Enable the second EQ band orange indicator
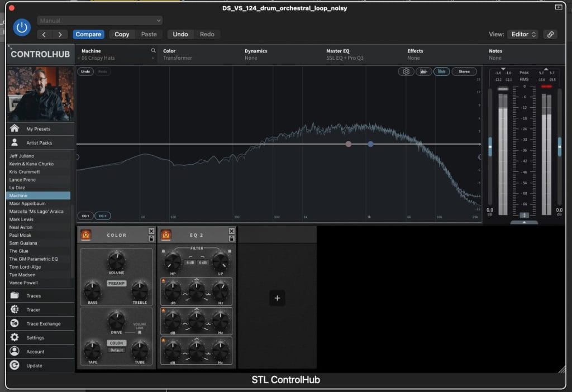 164,310
